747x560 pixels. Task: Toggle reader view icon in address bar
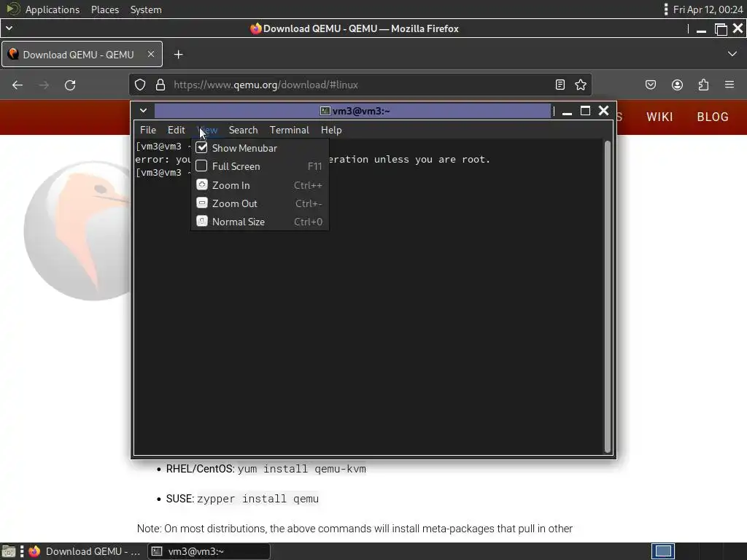click(x=560, y=85)
